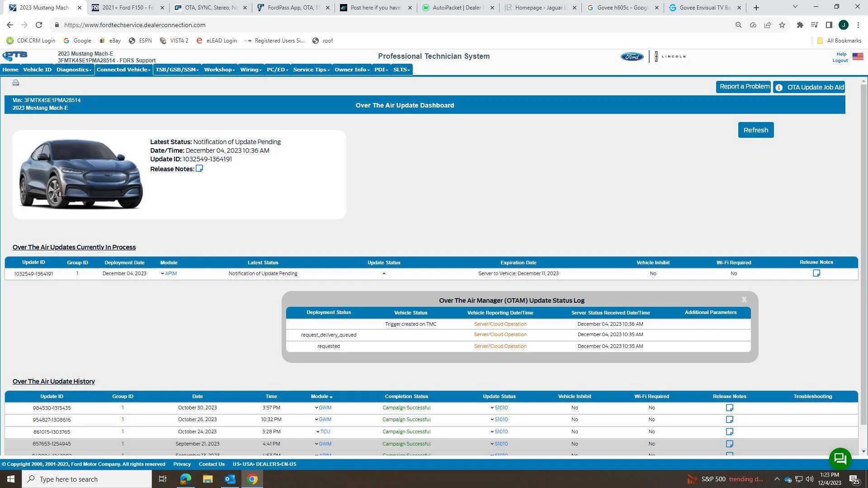Open the eLEAD Login bookmark

(x=217, y=41)
